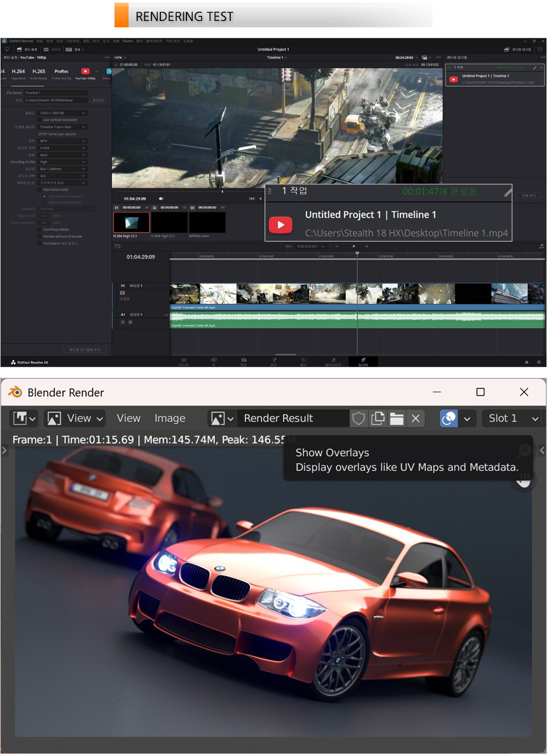The width and height of the screenshot is (547, 756).
Task: Select the ProRes render preset
Action: click(61, 71)
